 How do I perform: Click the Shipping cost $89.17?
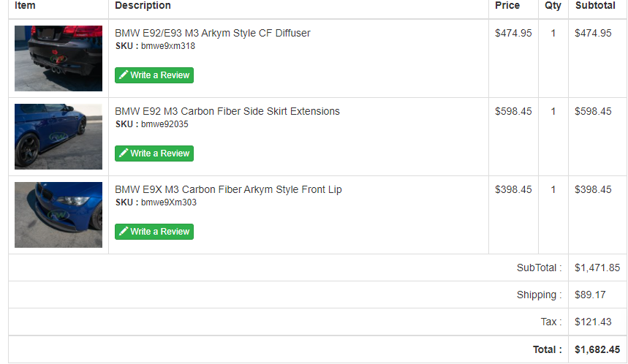590,295
